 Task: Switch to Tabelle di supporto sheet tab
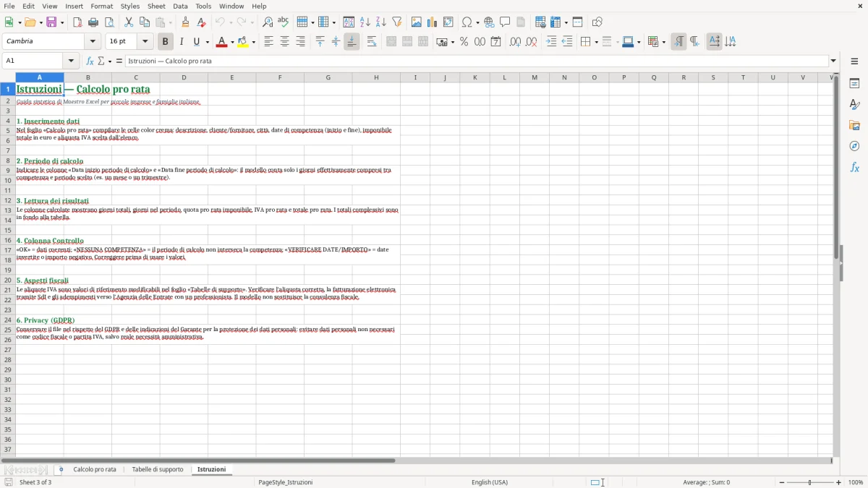click(158, 469)
